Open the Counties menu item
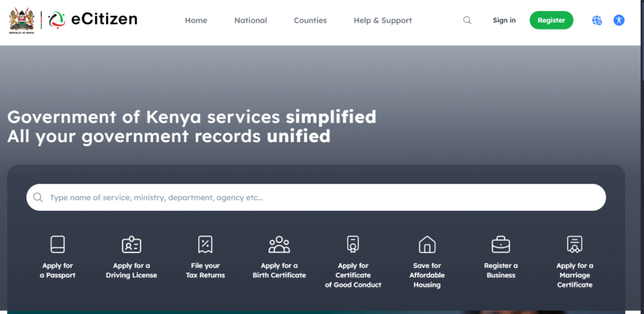This screenshot has height=314, width=644. (x=310, y=20)
